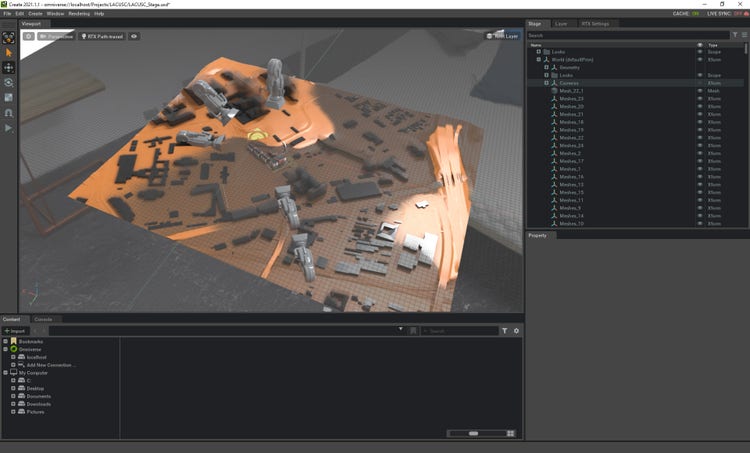Viewport: 750px width, 453px height.
Task: Open the RTX Path-traced renderer dropdown
Action: [x=103, y=36]
